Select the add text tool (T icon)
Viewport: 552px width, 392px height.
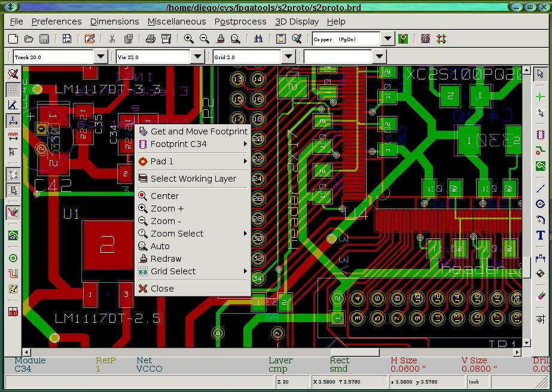click(541, 235)
